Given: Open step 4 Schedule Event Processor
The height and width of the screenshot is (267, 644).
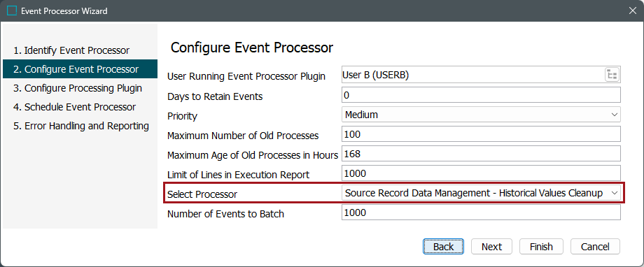Looking at the screenshot, I should (74, 107).
